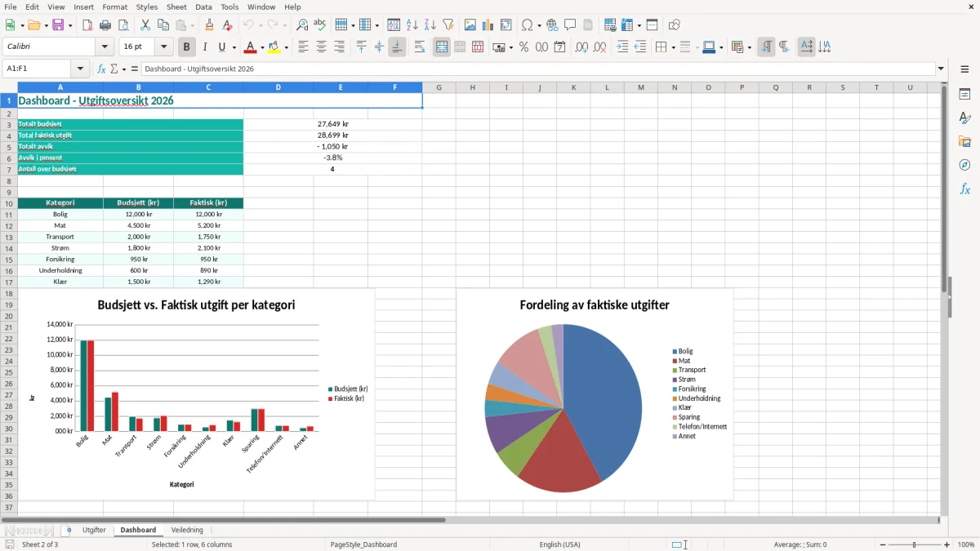Click the formula input field
This screenshot has height=551, width=980.
537,69
